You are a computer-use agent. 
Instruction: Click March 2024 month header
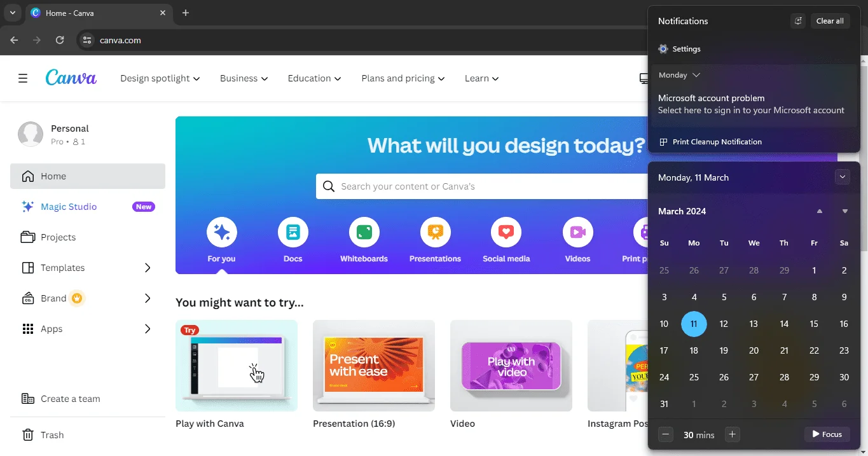pyautogui.click(x=682, y=211)
